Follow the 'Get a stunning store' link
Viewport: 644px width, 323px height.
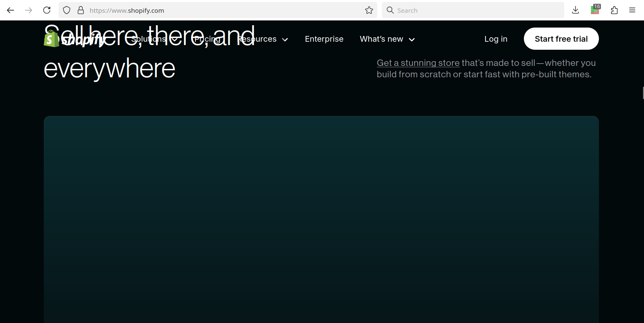point(418,63)
